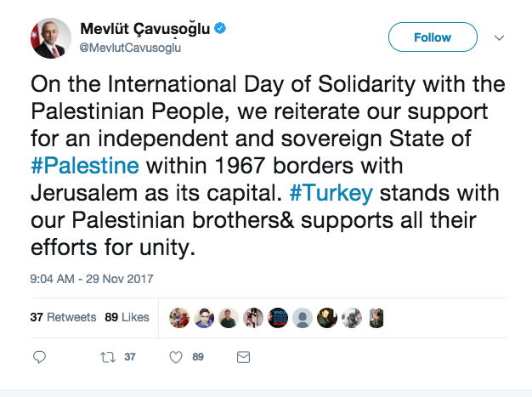Image resolution: width=532 pixels, height=397 pixels.
Task: Click the second liker avatar
Action: tap(203, 318)
